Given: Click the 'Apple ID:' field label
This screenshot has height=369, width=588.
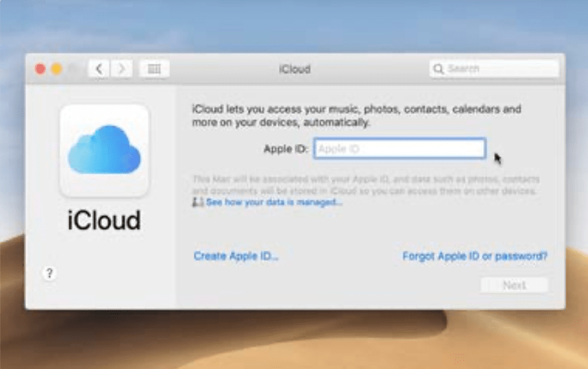Looking at the screenshot, I should pyautogui.click(x=286, y=149).
